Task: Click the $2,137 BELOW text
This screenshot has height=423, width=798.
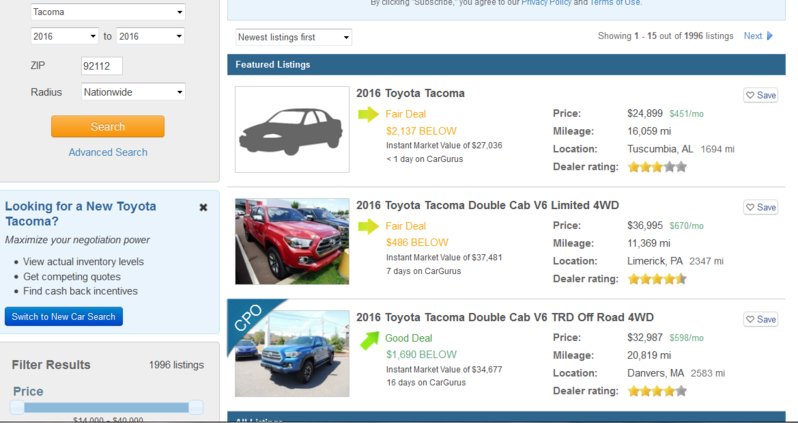Action: coord(421,131)
